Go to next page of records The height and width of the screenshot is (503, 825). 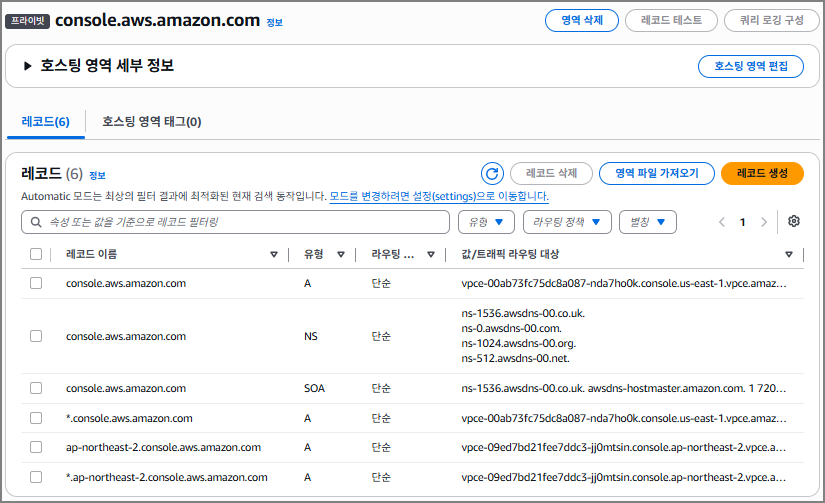coord(764,222)
